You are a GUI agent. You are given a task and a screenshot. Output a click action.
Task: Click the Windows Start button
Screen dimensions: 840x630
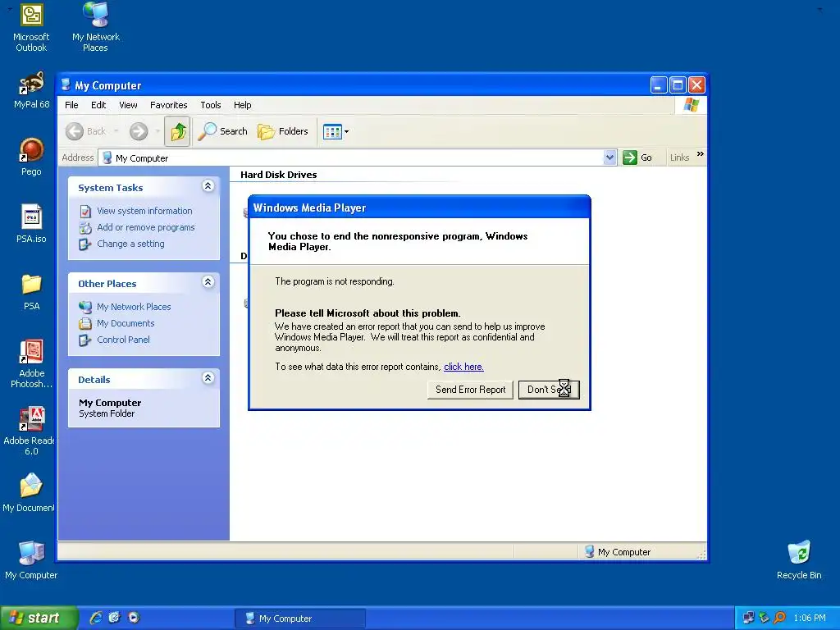click(x=39, y=618)
